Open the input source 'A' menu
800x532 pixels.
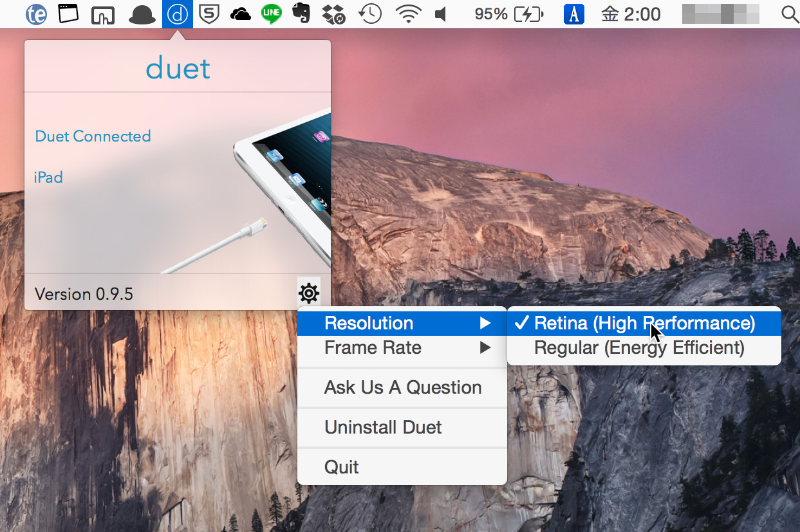click(x=573, y=14)
